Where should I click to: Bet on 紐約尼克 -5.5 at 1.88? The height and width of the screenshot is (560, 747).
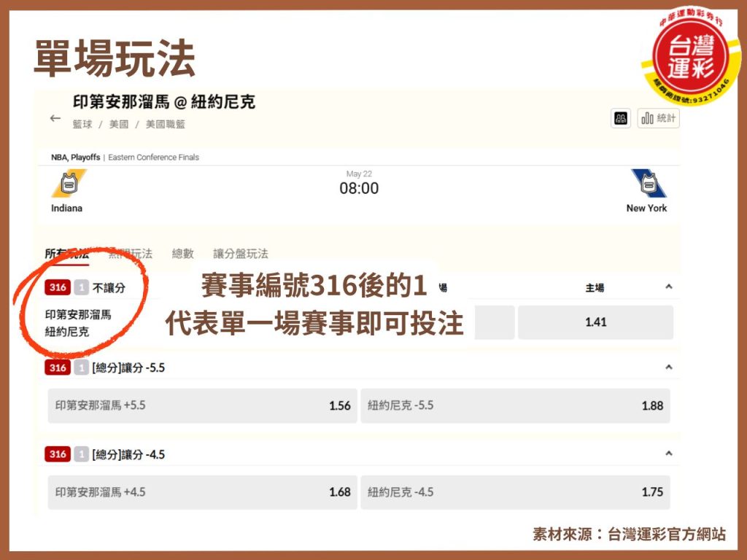(516, 405)
